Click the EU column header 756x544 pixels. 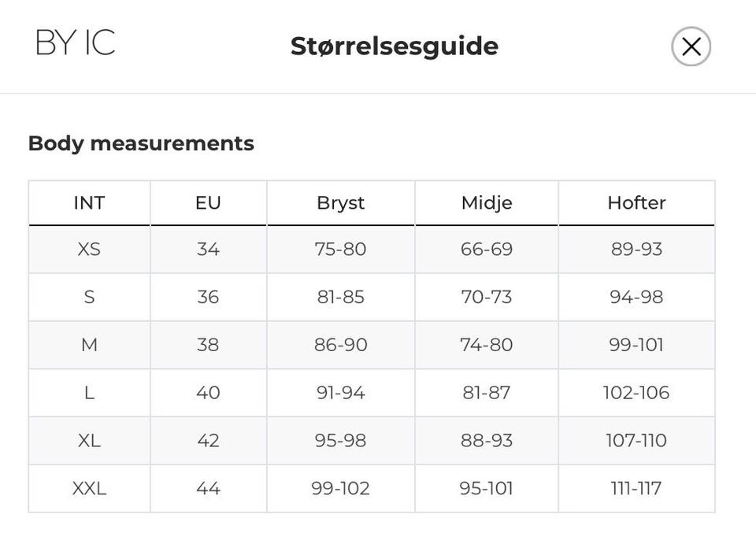click(x=208, y=202)
